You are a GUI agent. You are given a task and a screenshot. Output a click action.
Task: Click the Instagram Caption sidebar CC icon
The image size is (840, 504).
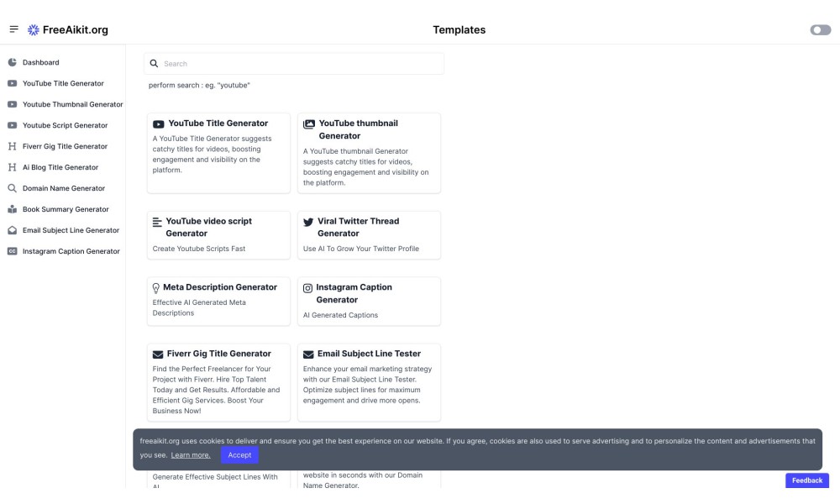12,250
